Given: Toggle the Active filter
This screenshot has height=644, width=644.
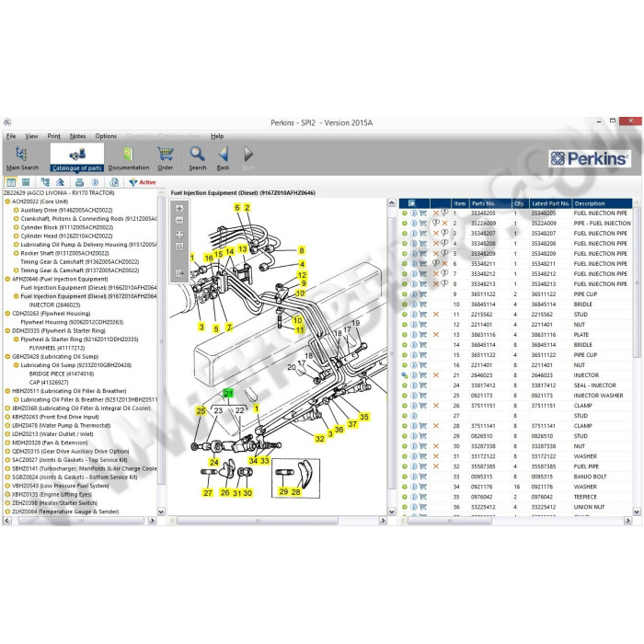Looking at the screenshot, I should point(142,182).
